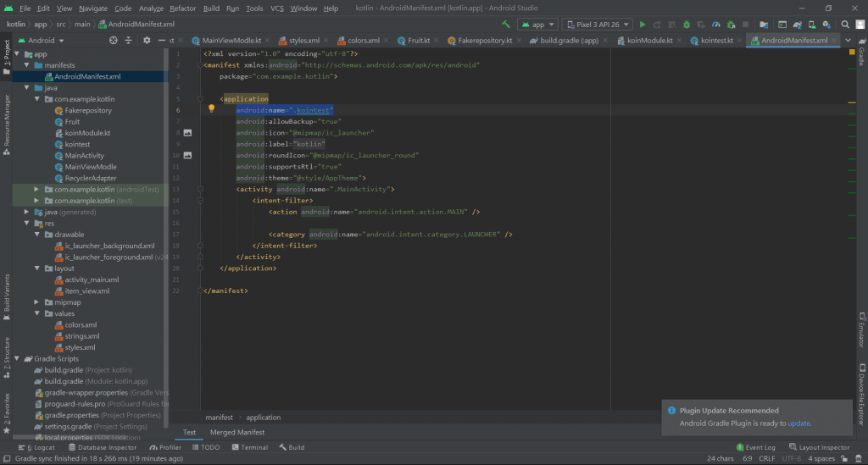Expand com.example.kotlin (androidTest) package
The image size is (868, 465).
pyautogui.click(x=36, y=189)
